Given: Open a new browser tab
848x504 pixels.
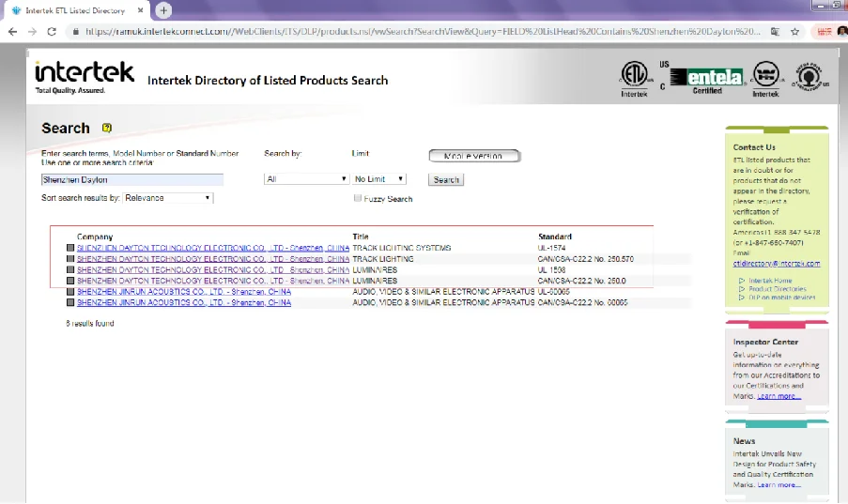Looking at the screenshot, I should 163,9.
